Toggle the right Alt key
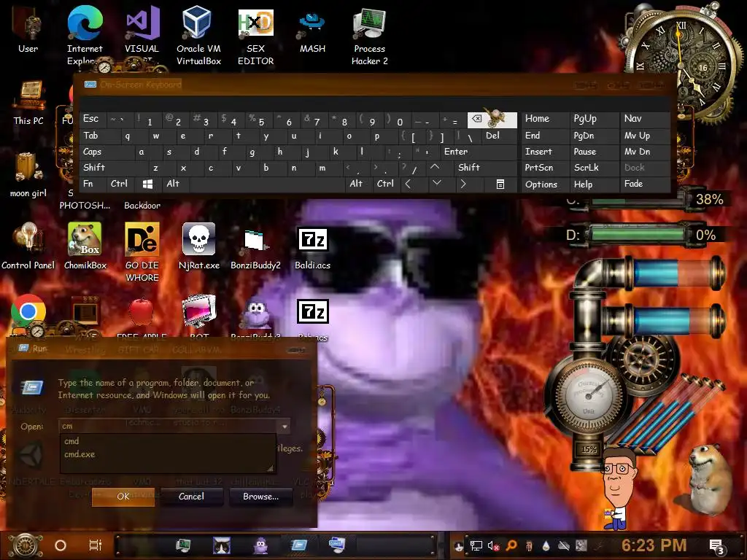 pyautogui.click(x=358, y=184)
